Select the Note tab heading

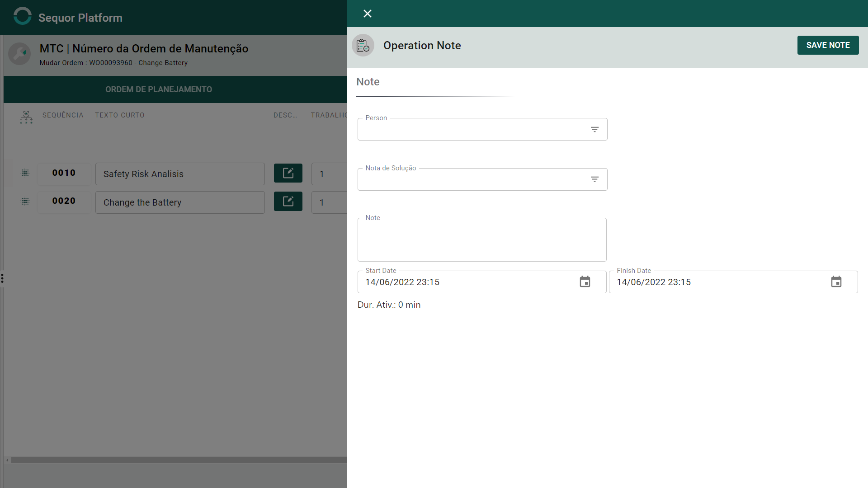[x=368, y=82]
